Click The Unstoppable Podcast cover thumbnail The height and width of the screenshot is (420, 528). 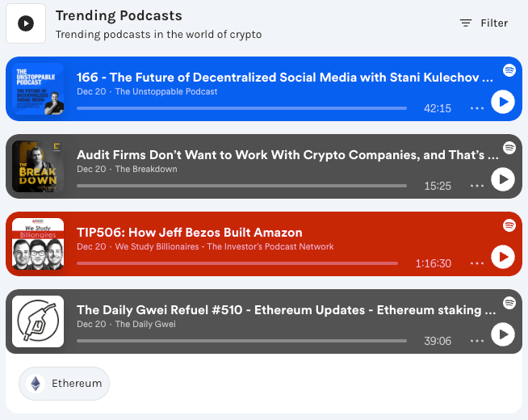pyautogui.click(x=38, y=89)
